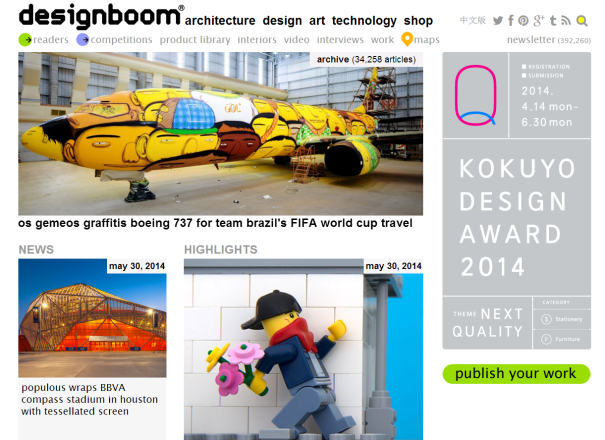Open the interviews link
Screen dimensions: 605x440
coord(340,40)
